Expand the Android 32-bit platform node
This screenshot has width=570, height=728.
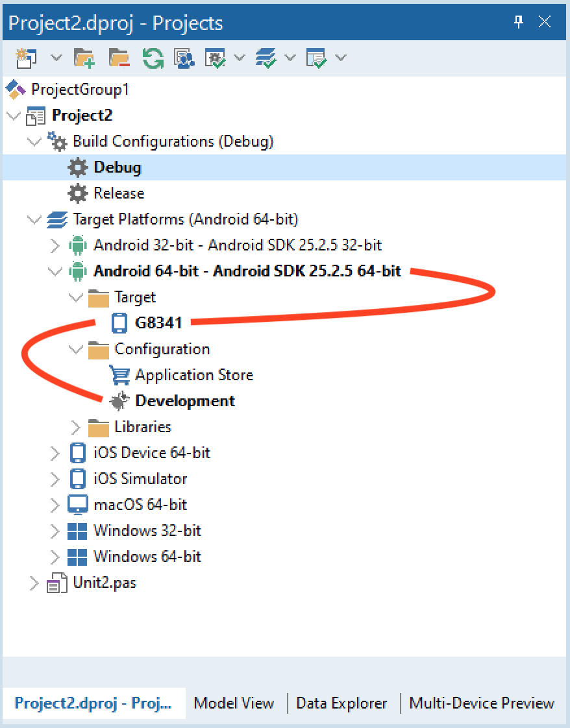click(x=55, y=245)
